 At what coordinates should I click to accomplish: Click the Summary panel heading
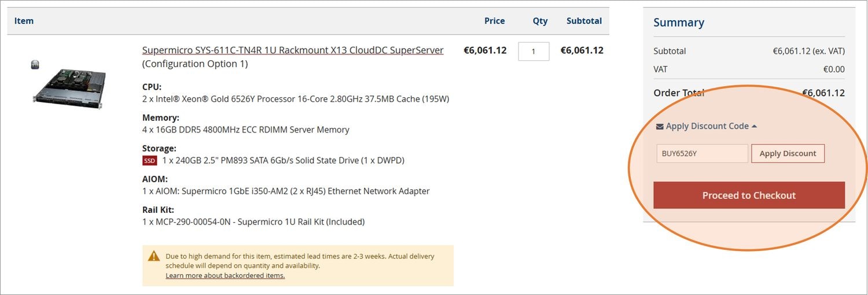[x=679, y=23]
